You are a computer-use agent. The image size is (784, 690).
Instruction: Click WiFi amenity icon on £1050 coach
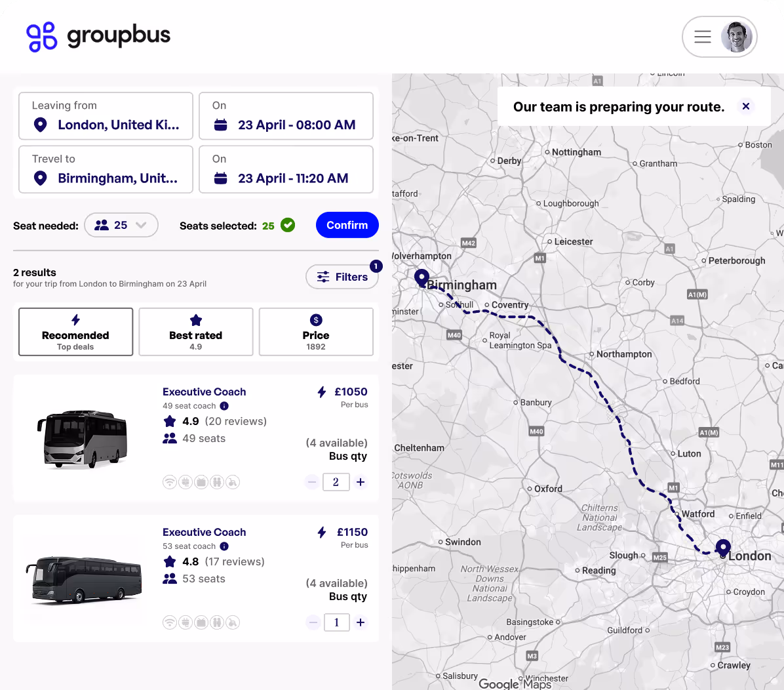click(170, 482)
